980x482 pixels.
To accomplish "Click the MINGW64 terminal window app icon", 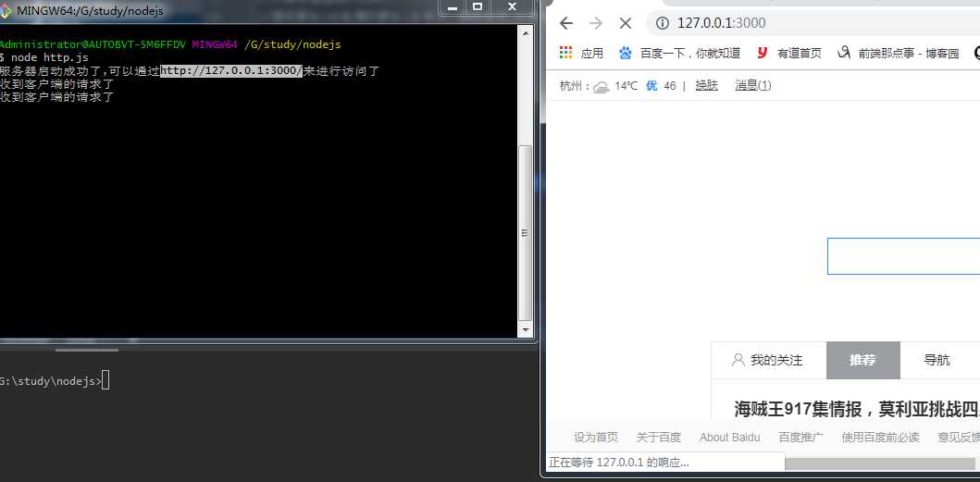I will click(5, 11).
